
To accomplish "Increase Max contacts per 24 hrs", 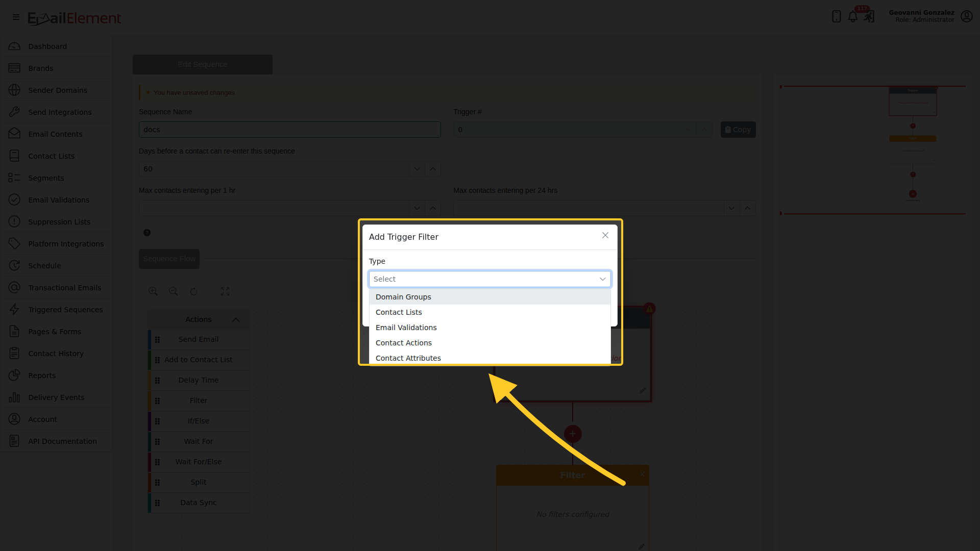I will [x=747, y=208].
